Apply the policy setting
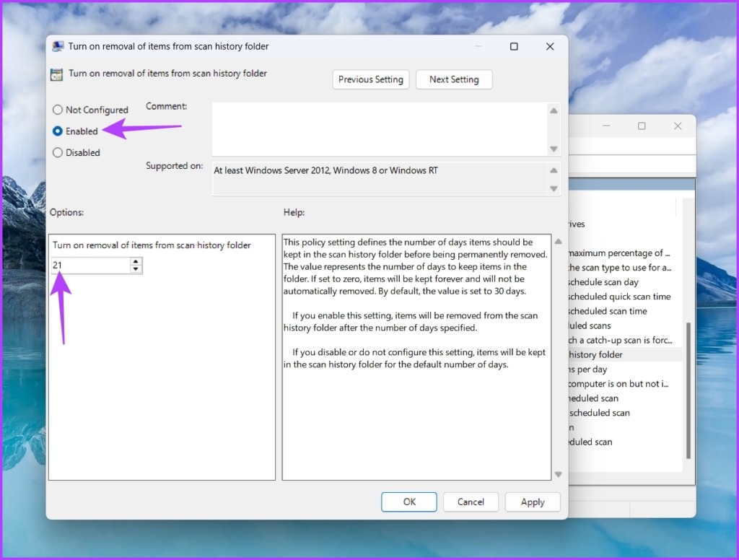739x560 pixels. [x=533, y=502]
